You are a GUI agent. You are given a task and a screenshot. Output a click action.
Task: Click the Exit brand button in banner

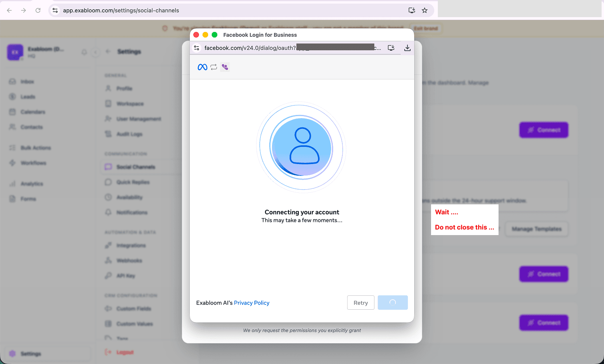pyautogui.click(x=425, y=28)
